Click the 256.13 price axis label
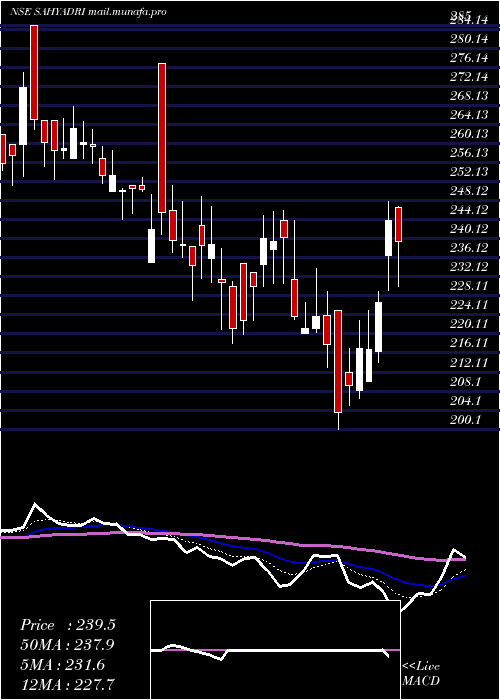Screen dimensions: 500x700 coord(469,154)
